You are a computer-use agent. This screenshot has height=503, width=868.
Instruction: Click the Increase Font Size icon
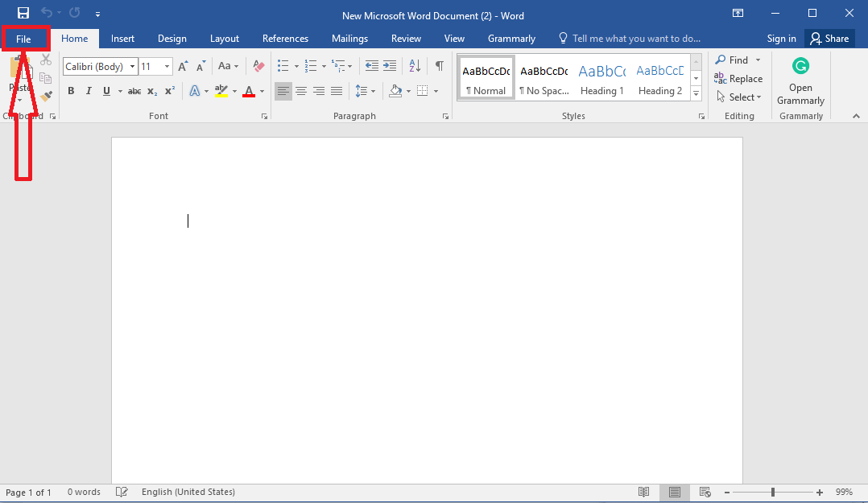click(183, 67)
